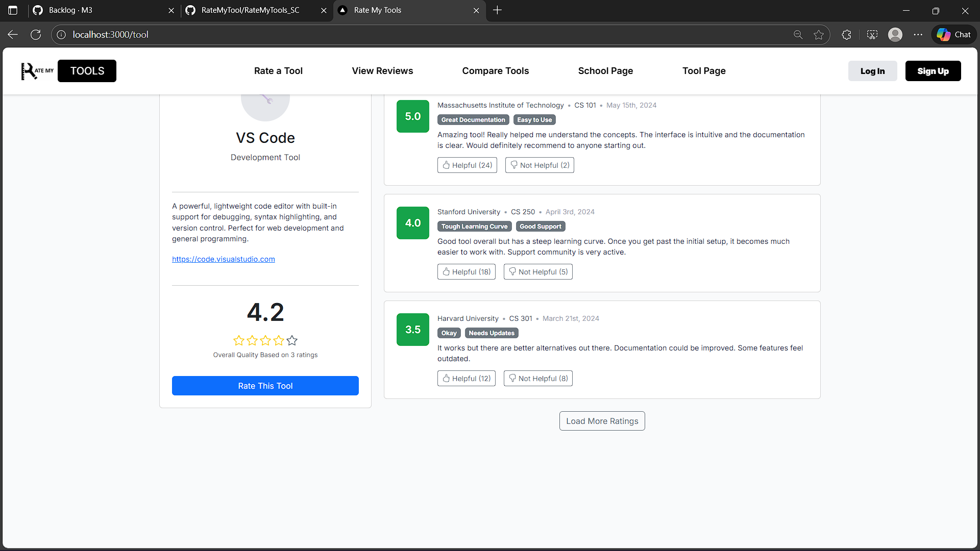Click the Sign Up button
Image resolution: width=980 pixels, height=551 pixels.
[x=933, y=71]
